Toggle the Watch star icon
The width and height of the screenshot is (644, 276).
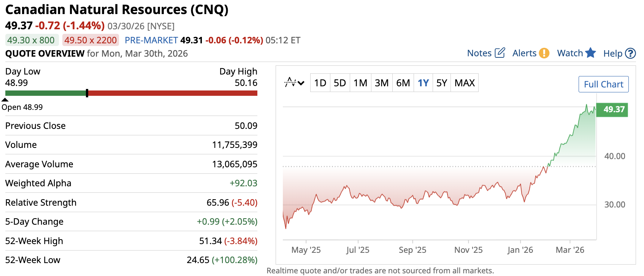[590, 53]
